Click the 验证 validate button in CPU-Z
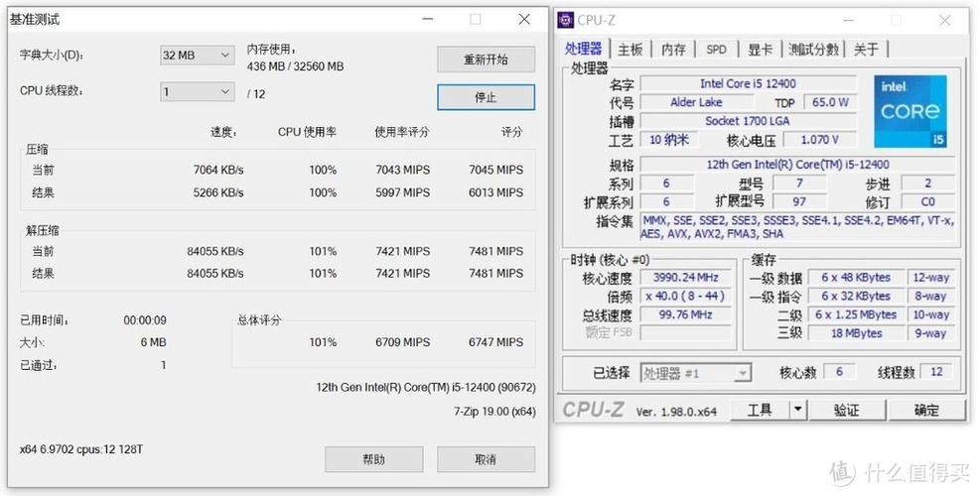 846,410
